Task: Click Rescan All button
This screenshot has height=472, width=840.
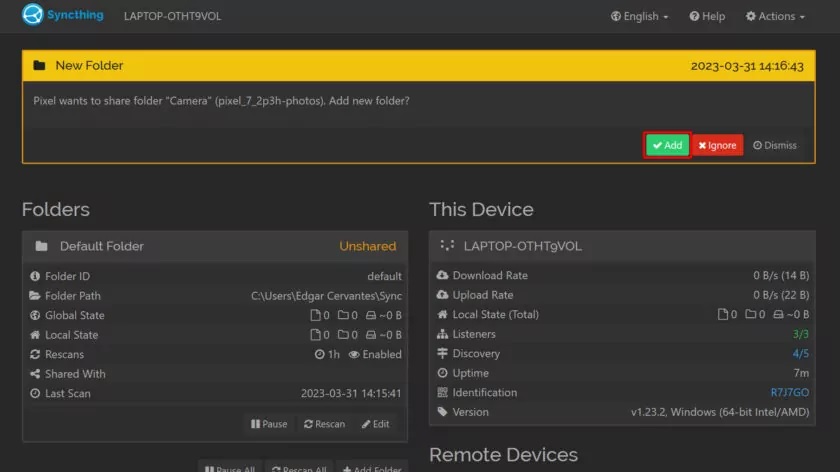Action: tap(299, 468)
